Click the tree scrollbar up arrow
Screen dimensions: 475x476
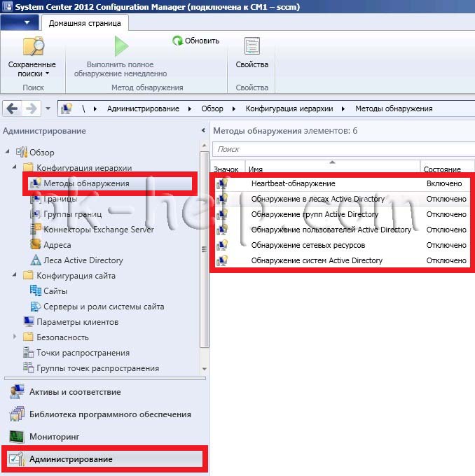(205, 146)
